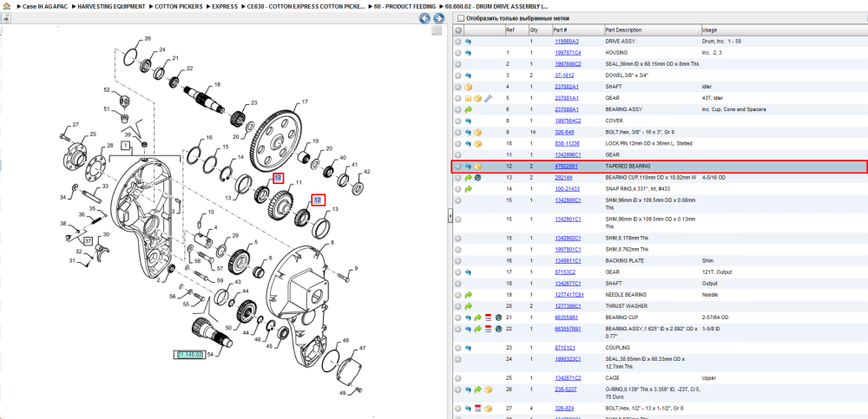Open part number 119860A3 link
This screenshot has height=419, width=868.
(x=566, y=42)
